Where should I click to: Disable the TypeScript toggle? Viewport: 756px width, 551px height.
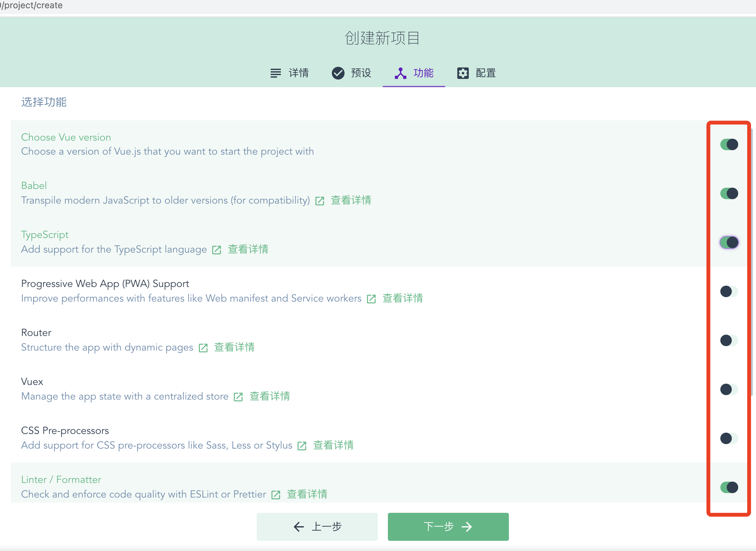click(729, 242)
